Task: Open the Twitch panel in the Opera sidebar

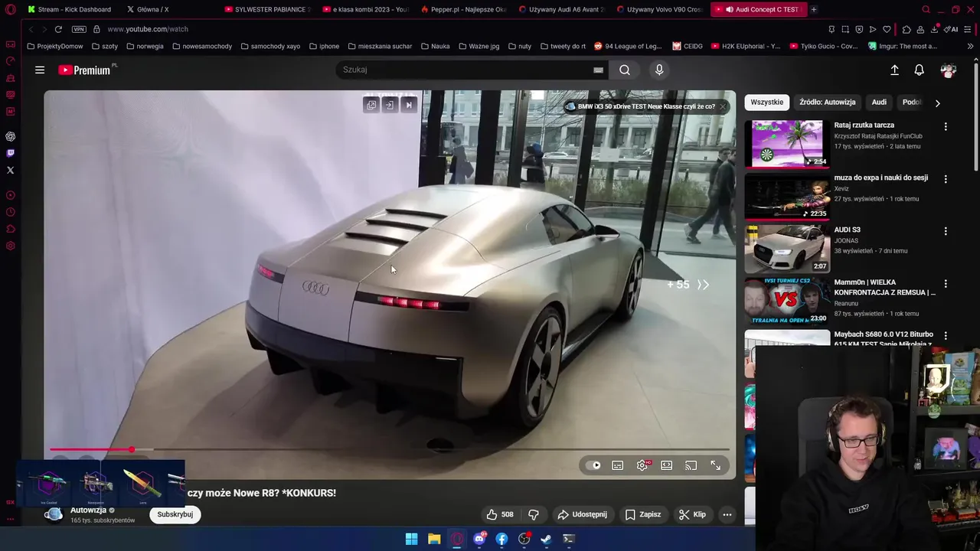Action: pos(11,153)
